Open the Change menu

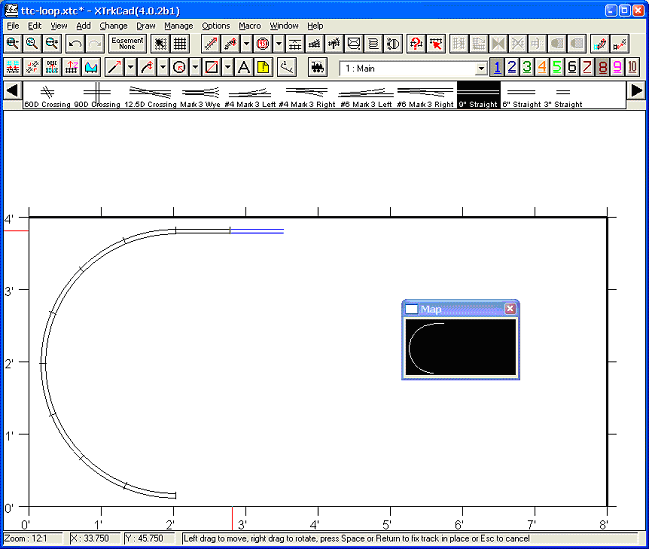click(113, 26)
